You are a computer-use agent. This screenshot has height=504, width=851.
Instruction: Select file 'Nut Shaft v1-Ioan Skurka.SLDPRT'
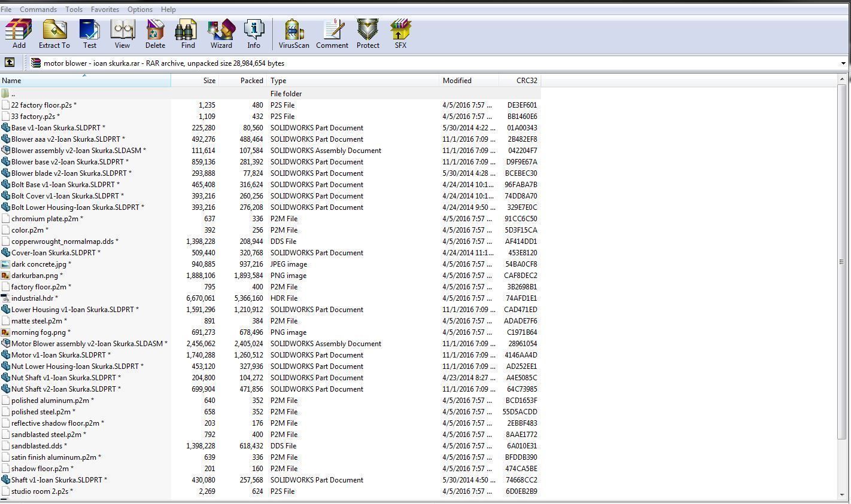(66, 377)
